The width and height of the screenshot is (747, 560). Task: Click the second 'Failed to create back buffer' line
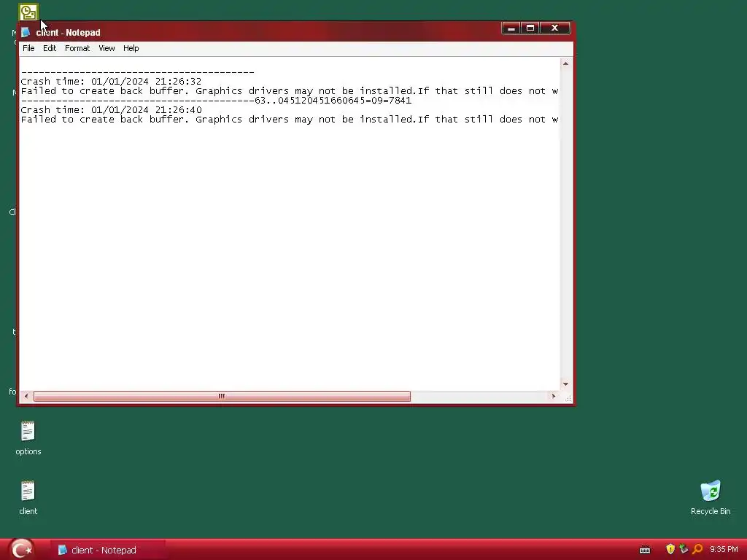[x=290, y=120]
